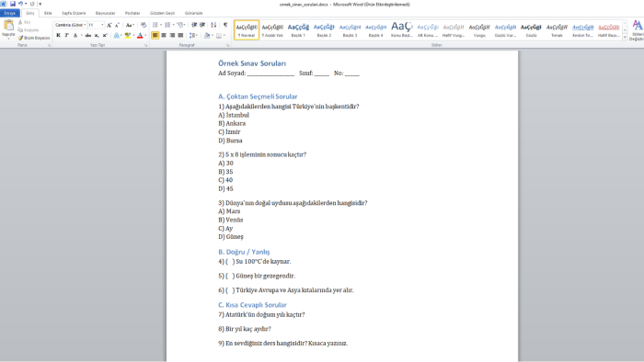Click the Word application icon in title bar
The width and height of the screenshot is (644, 362).
tap(4, 4)
